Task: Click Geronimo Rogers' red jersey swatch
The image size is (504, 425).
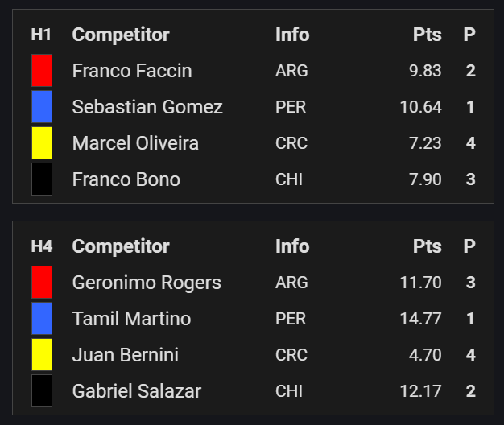Action: pos(42,282)
